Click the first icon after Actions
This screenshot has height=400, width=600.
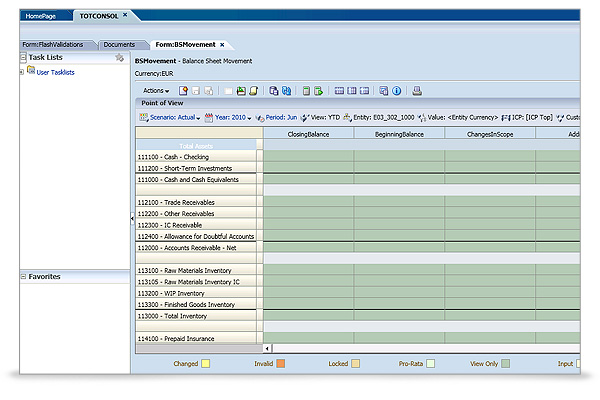coord(183,91)
